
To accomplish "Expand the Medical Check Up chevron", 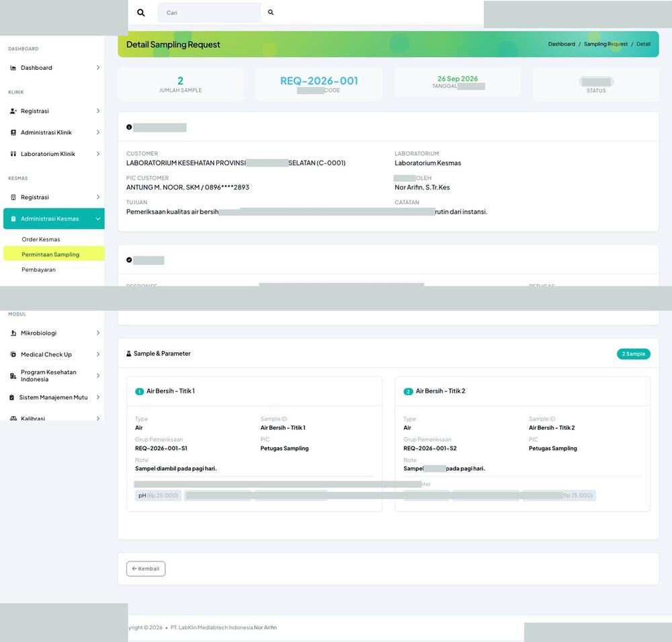I will point(97,355).
